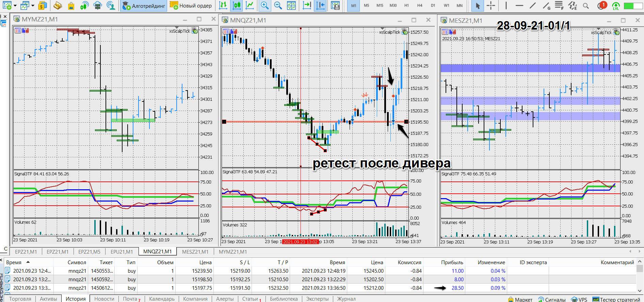The width and height of the screenshot is (644, 302).
Task: Open the Календарь tab
Action: [162, 299]
